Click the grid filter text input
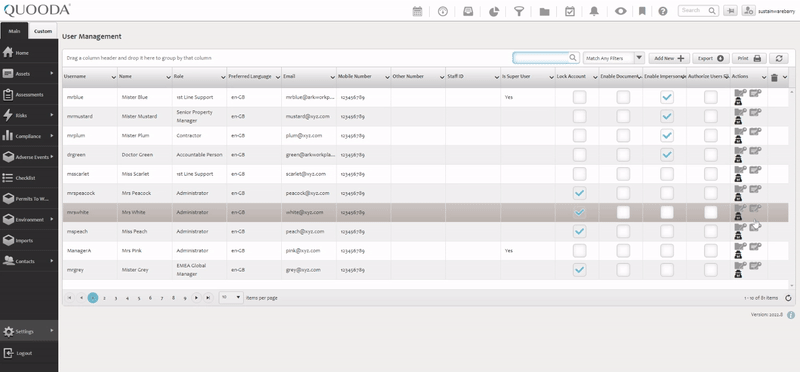This screenshot has width=800, height=372. tap(541, 58)
